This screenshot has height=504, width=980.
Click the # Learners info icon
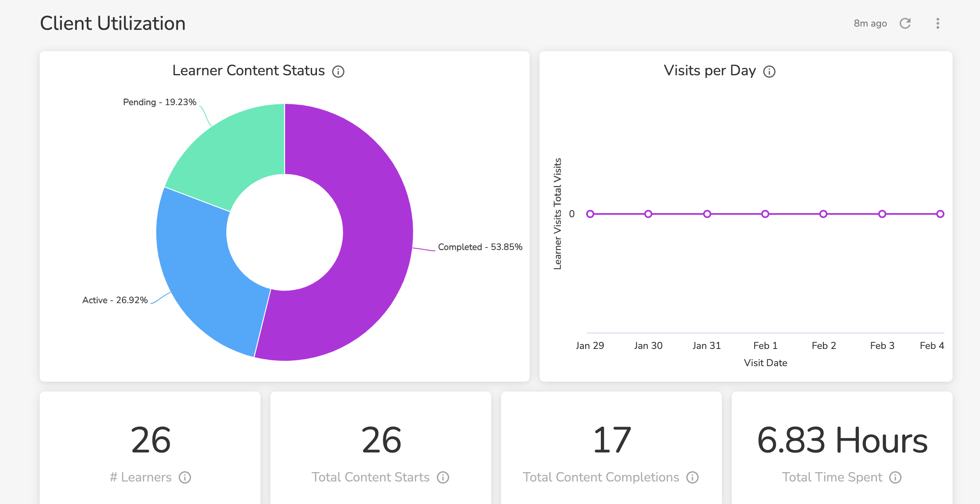pyautogui.click(x=185, y=477)
